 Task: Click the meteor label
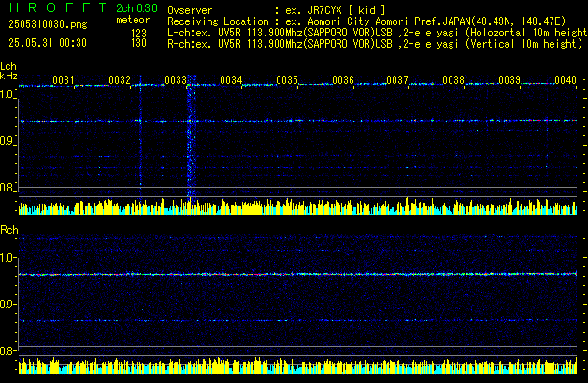(x=133, y=20)
